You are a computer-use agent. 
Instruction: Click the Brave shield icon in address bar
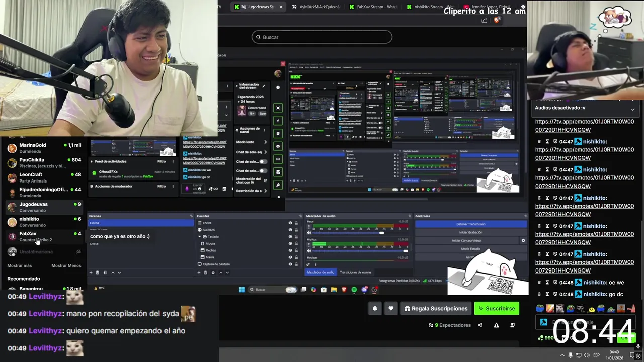[497, 20]
